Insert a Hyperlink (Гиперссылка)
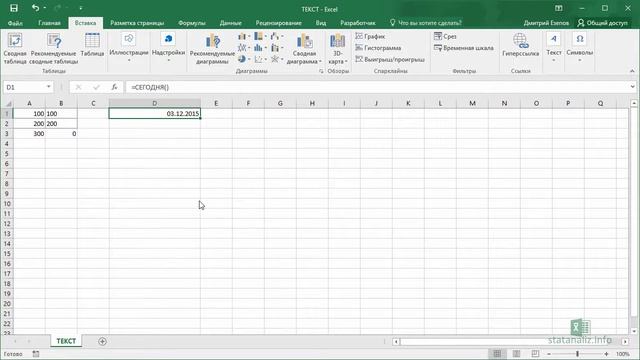Image resolution: width=640 pixels, height=360 pixels. click(x=520, y=45)
